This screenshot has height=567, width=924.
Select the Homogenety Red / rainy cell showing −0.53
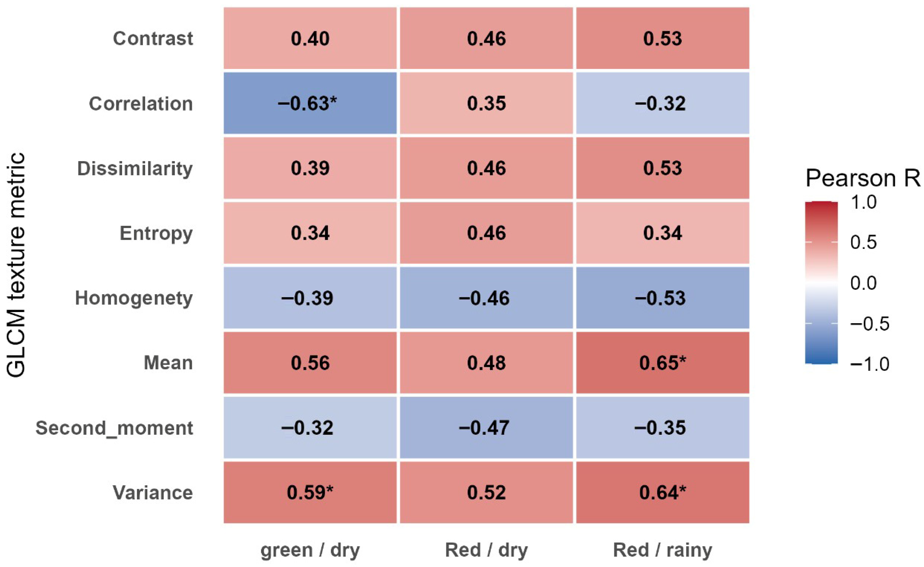(663, 298)
